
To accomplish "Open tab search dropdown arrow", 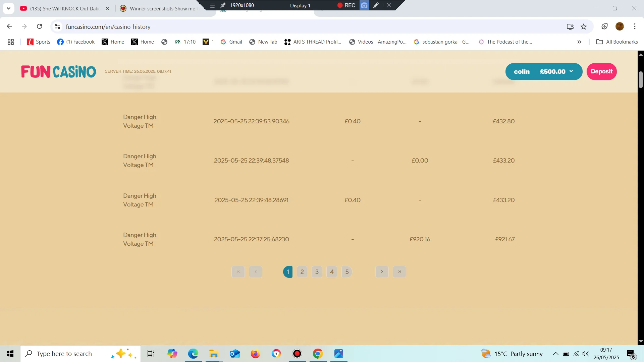I will point(8,8).
